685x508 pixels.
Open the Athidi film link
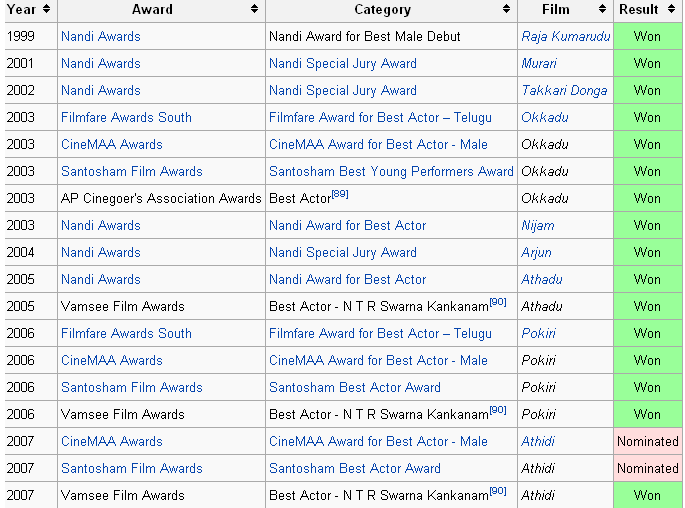(538, 442)
